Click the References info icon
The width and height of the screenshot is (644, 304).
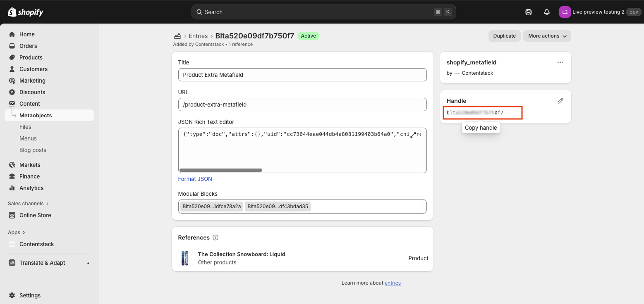[x=215, y=237]
